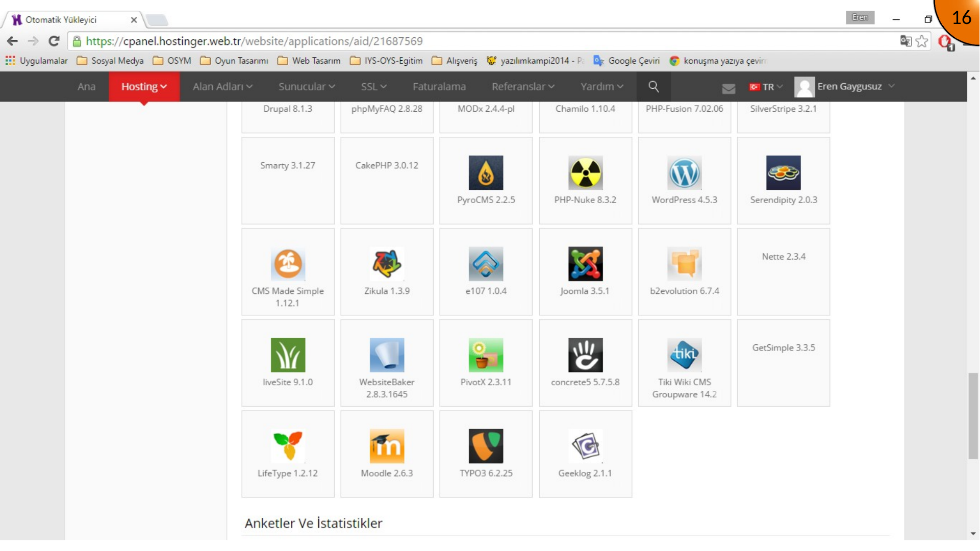Click the translate page icon in address bar

point(906,41)
